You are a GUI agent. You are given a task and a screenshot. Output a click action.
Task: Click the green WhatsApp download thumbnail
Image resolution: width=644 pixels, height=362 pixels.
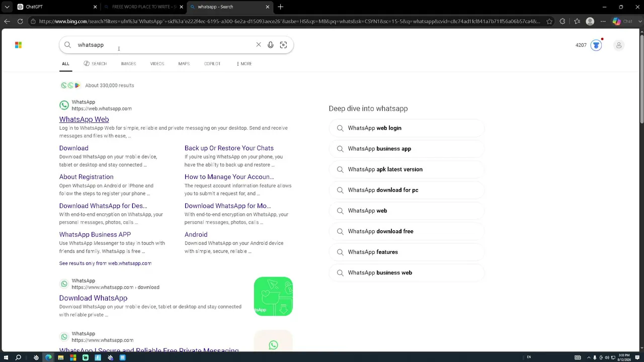273,296
